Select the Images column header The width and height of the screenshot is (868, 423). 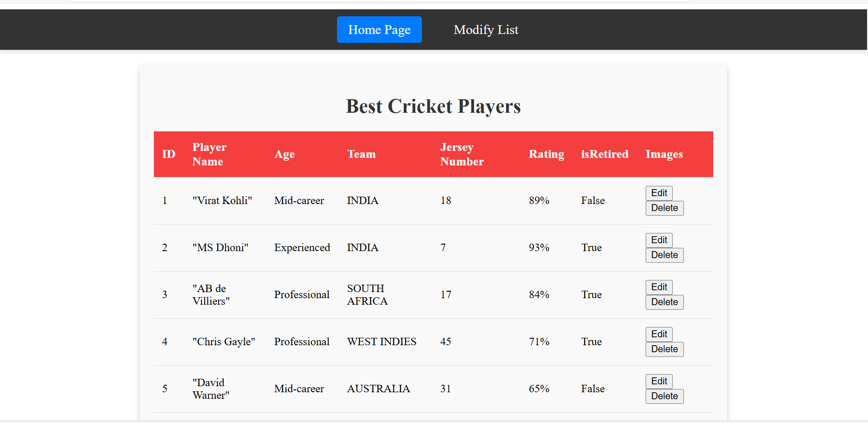click(x=664, y=154)
